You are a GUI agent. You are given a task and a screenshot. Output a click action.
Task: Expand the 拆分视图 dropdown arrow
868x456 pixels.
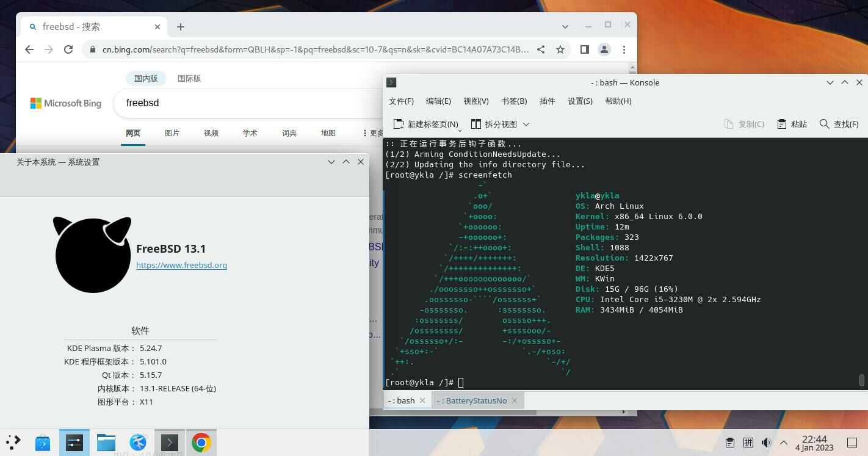click(526, 124)
